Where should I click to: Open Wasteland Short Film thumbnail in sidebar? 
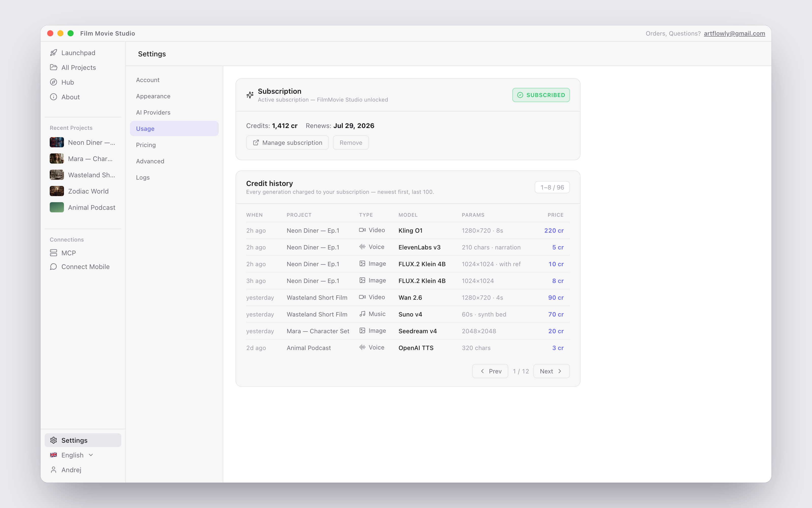pyautogui.click(x=57, y=175)
